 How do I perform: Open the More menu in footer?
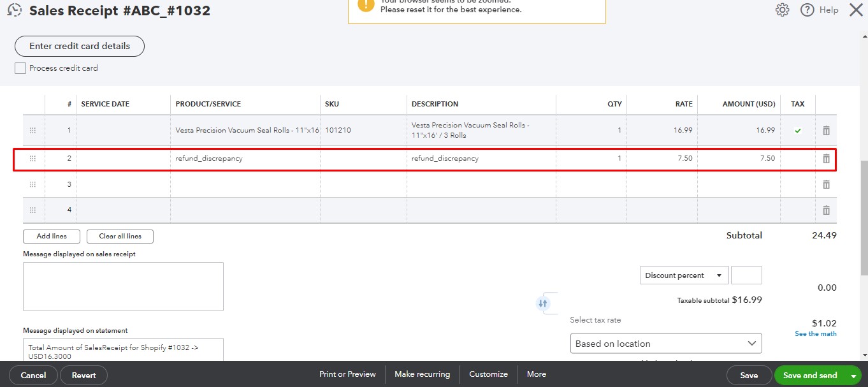[537, 374]
